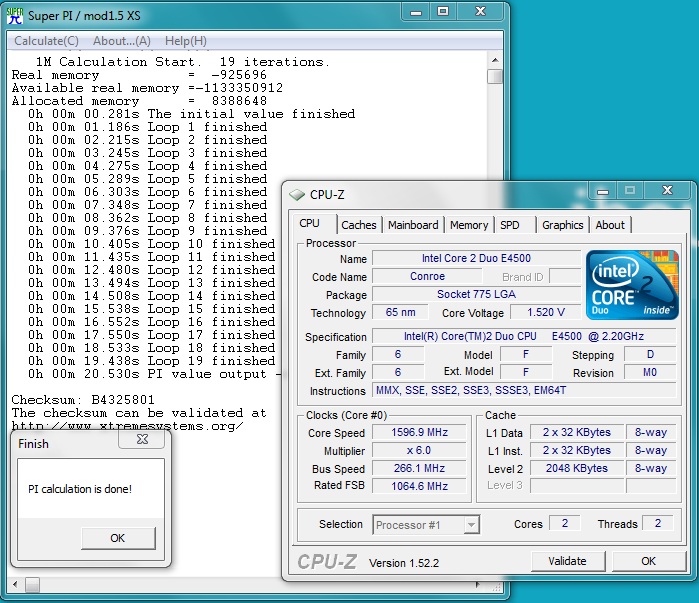Click the Code Name value 'Conroe'
699x603 pixels.
pyautogui.click(x=427, y=276)
